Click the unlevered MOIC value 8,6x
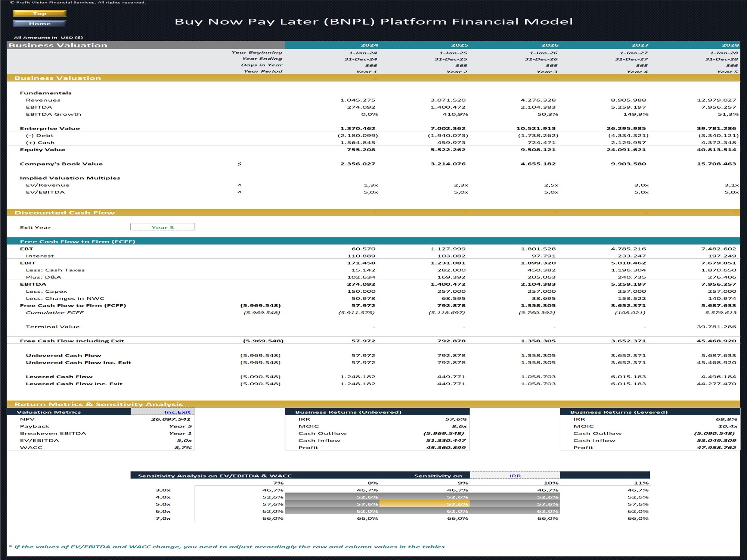Image resolution: width=747 pixels, height=560 pixels. click(x=459, y=426)
